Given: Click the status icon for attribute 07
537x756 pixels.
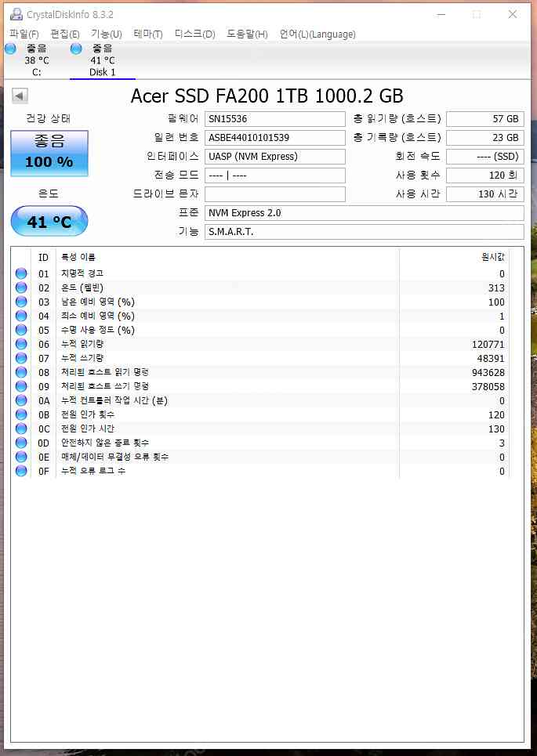Looking at the screenshot, I should [x=21, y=358].
